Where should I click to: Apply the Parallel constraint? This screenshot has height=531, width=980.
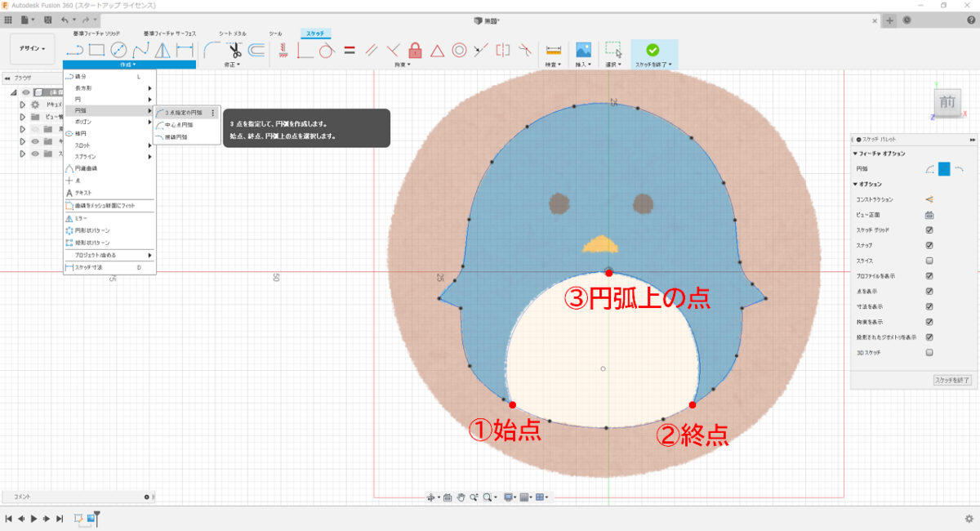pyautogui.click(x=372, y=50)
